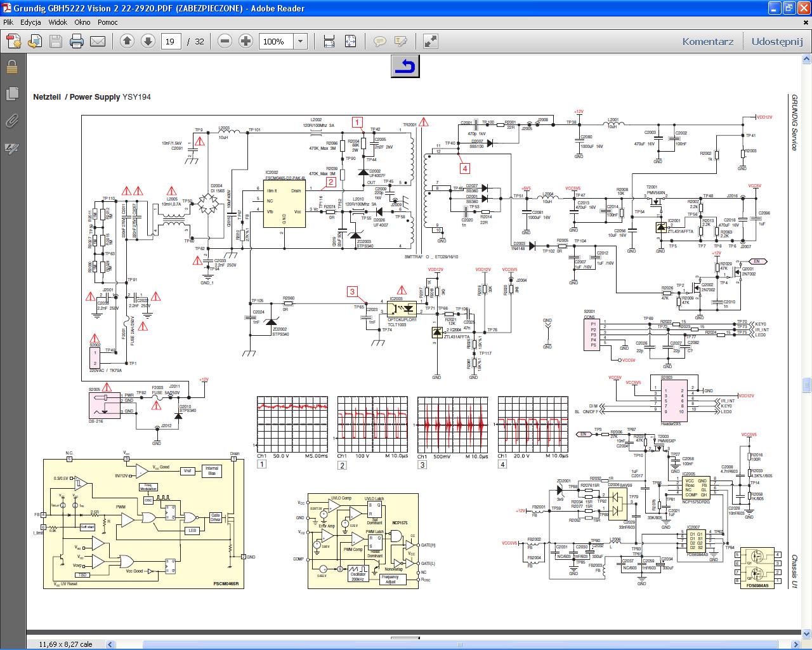Click the fit one full page icon

[x=350, y=41]
